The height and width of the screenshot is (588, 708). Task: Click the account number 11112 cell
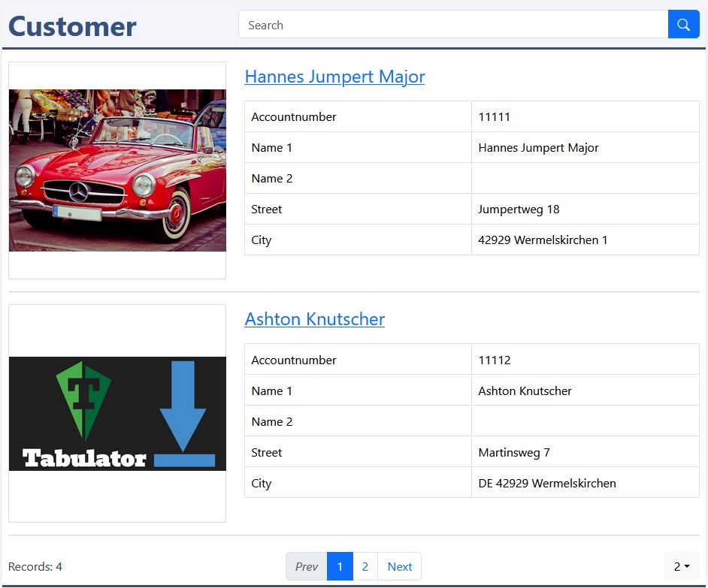[x=584, y=360]
